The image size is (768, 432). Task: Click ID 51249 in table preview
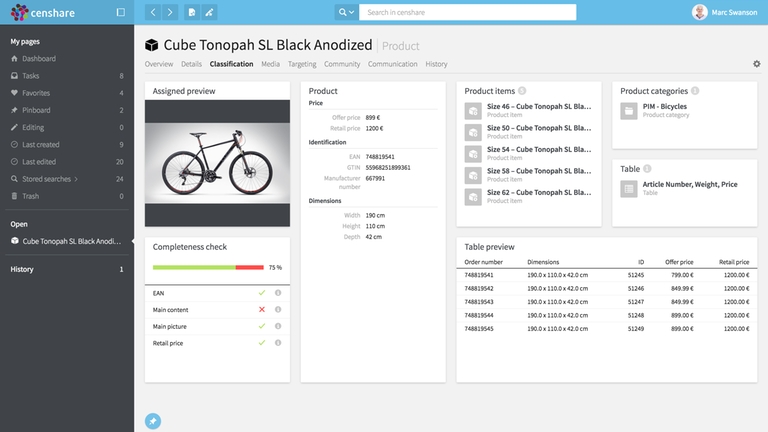(x=636, y=329)
